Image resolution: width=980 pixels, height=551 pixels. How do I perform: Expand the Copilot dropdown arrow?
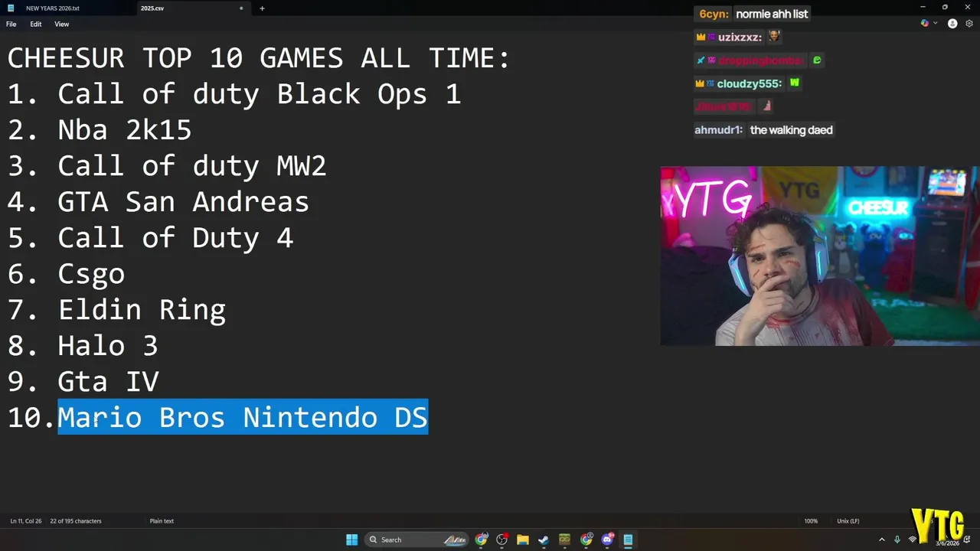(x=935, y=24)
